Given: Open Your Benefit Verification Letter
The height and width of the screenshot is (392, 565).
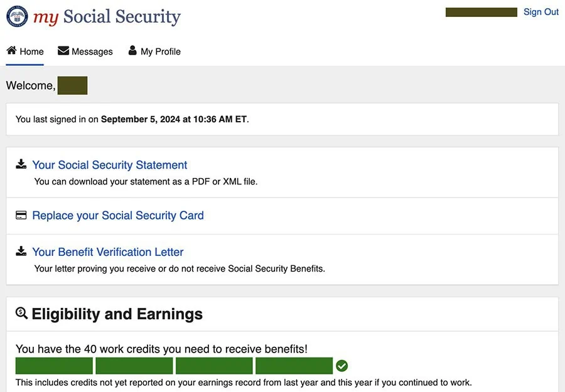Looking at the screenshot, I should [x=107, y=252].
